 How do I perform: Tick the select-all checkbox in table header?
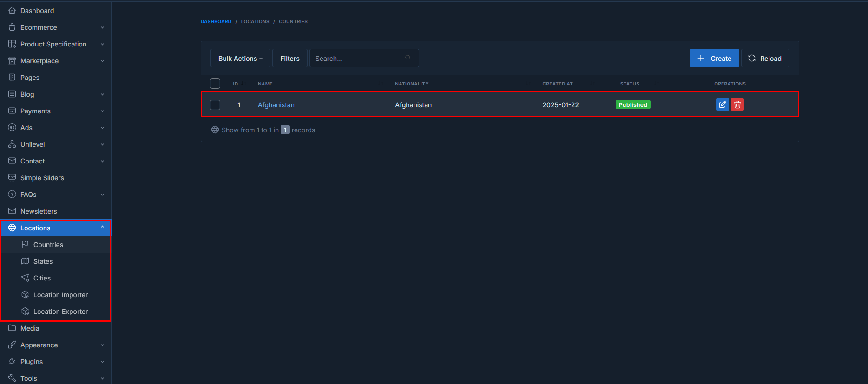tap(215, 84)
